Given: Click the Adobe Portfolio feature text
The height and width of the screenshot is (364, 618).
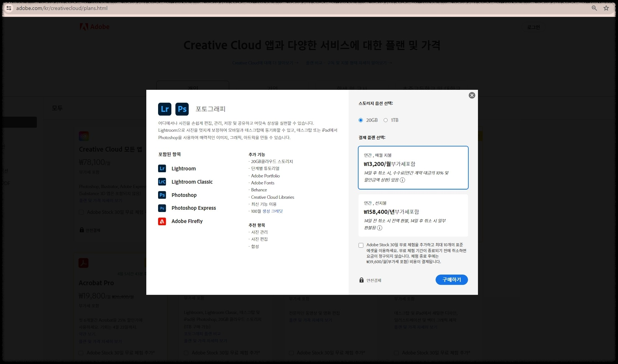Looking at the screenshot, I should click(x=265, y=176).
